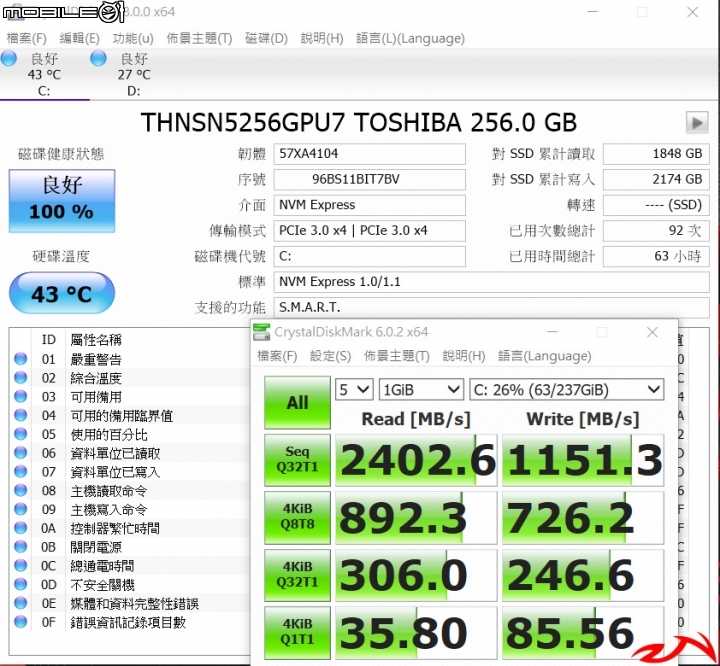
Task: Click status orb of attribute 05 使用的百分比
Action: pyautogui.click(x=21, y=434)
